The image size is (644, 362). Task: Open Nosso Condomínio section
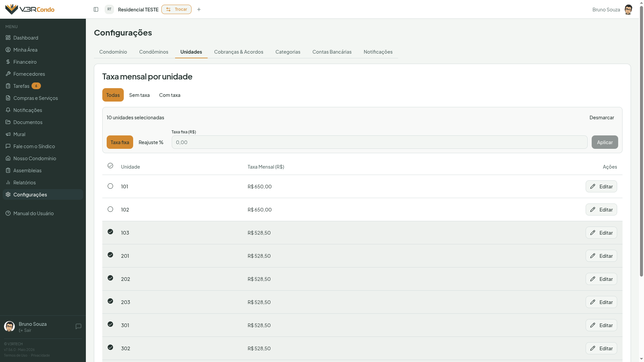(43, 158)
